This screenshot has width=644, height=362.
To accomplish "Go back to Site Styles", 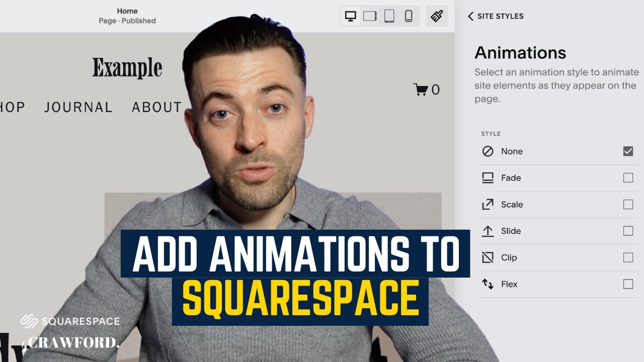I will [496, 16].
